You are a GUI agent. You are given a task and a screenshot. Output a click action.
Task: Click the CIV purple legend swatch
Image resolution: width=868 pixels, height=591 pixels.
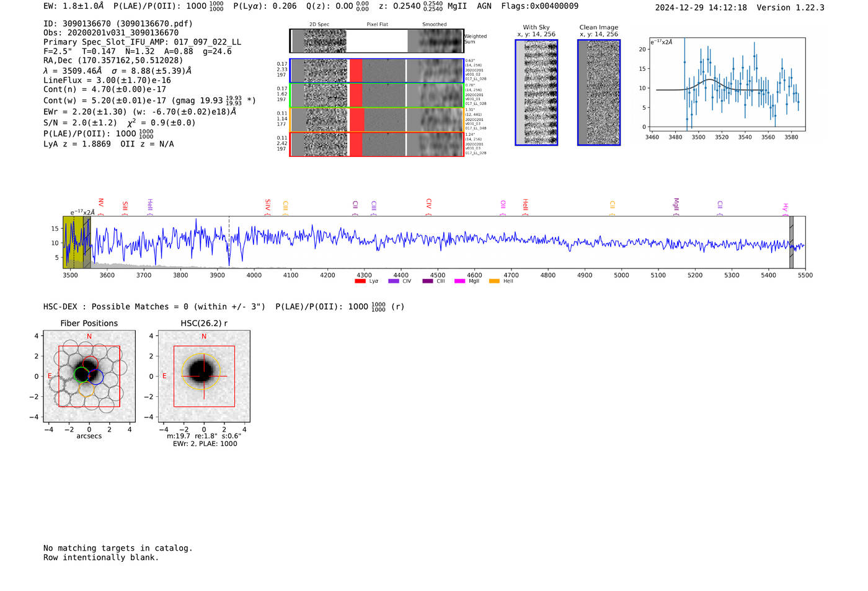[x=393, y=282]
